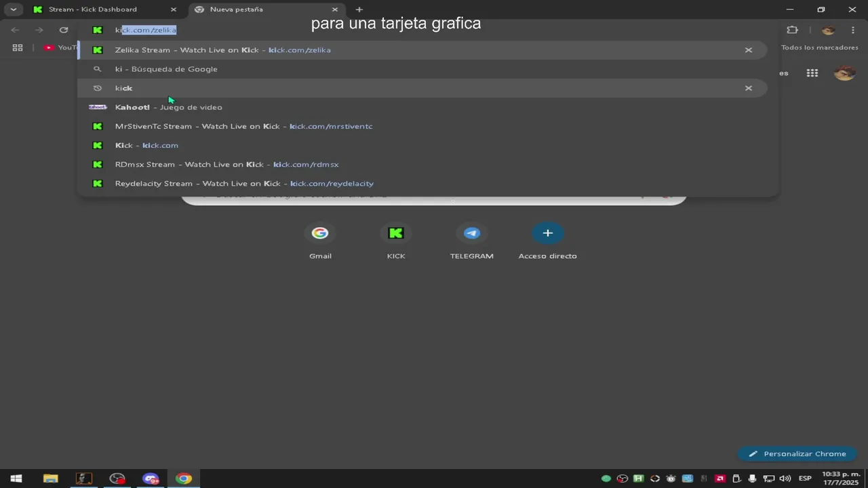The height and width of the screenshot is (488, 868).
Task: Open the Chrome three-dot menu
Action: [853, 30]
